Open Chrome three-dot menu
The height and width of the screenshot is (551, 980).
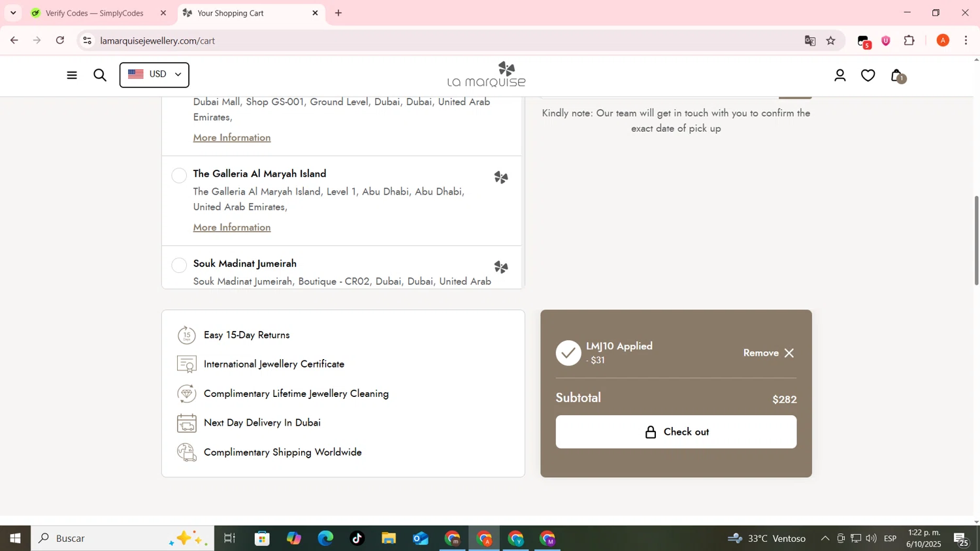966,40
